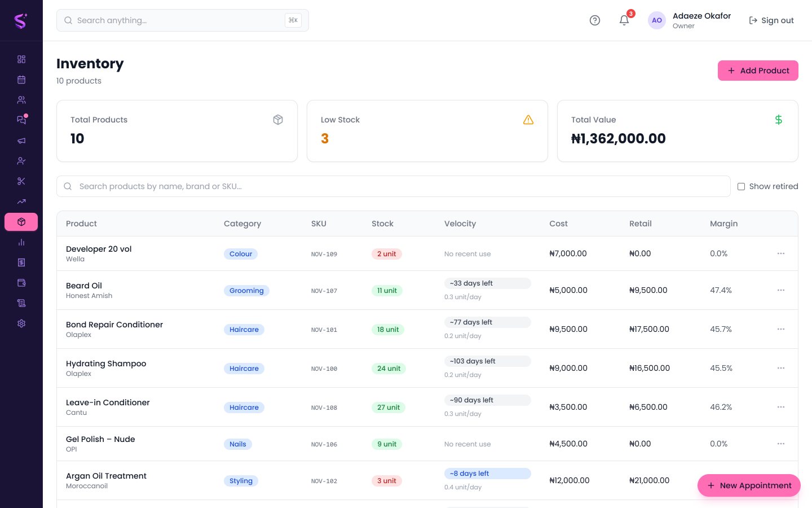Enable the Show retired checkbox
Image resolution: width=812 pixels, height=508 pixels.
[742, 186]
